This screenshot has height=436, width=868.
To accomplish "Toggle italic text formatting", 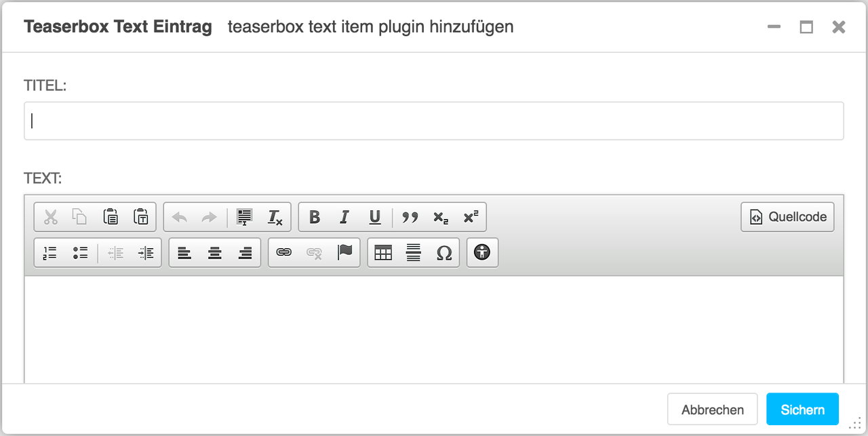I will click(x=344, y=217).
